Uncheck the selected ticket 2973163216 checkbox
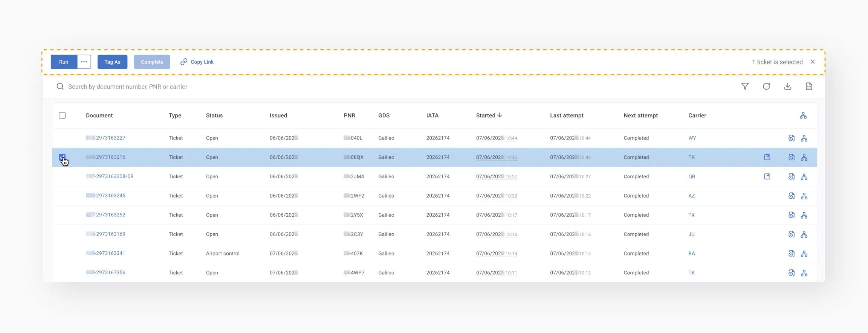This screenshot has width=868, height=333. [x=62, y=157]
